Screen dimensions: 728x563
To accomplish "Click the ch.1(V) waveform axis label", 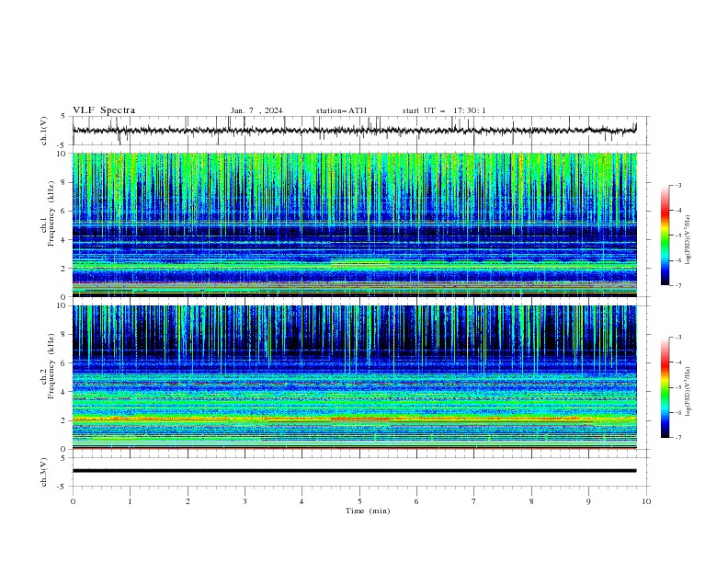I will 44,131.
